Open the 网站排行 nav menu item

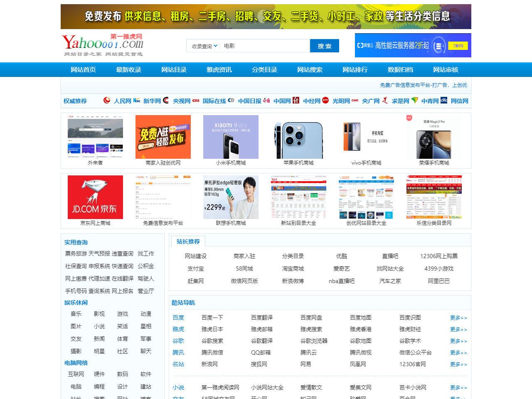355,70
